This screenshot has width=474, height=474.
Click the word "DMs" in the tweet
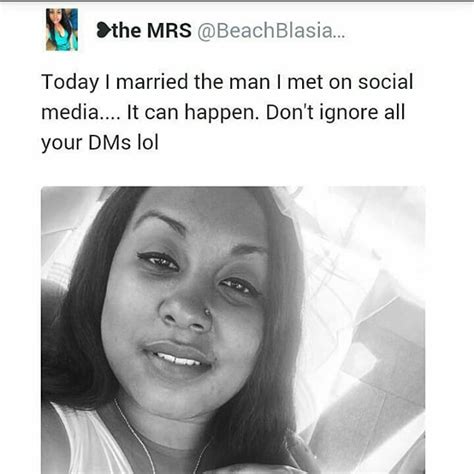[x=109, y=143]
